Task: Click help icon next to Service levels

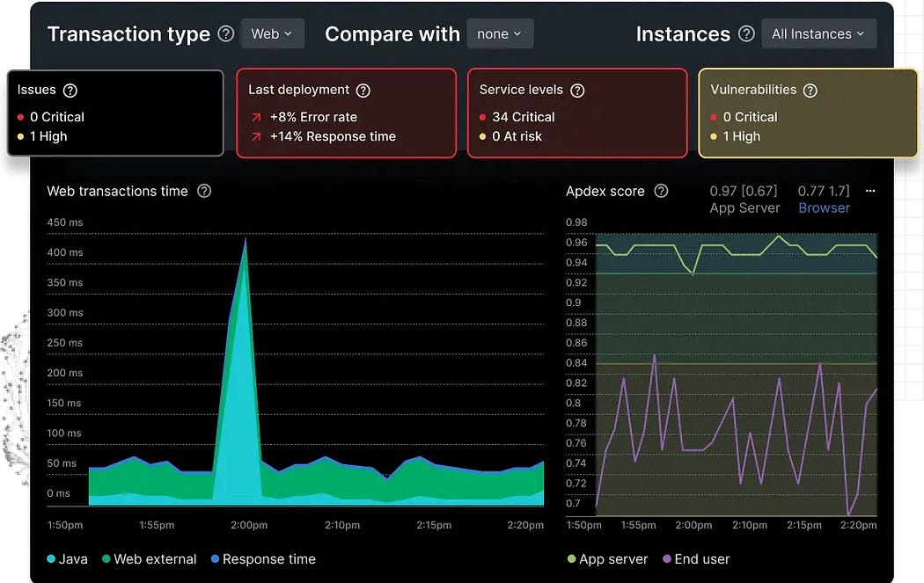Action: (x=577, y=91)
